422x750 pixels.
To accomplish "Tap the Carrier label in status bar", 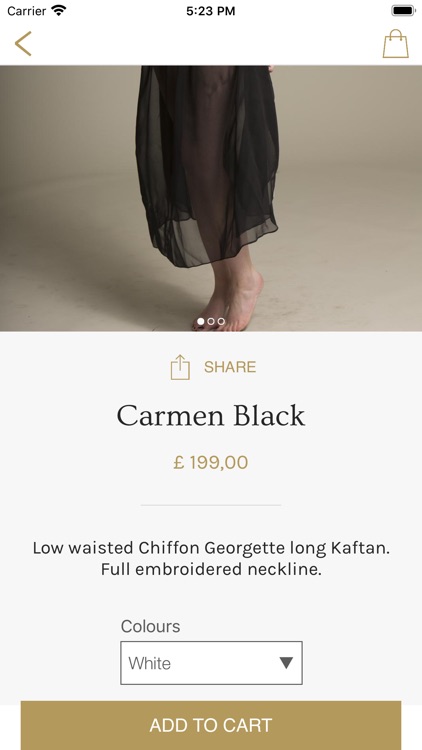I will [27, 11].
